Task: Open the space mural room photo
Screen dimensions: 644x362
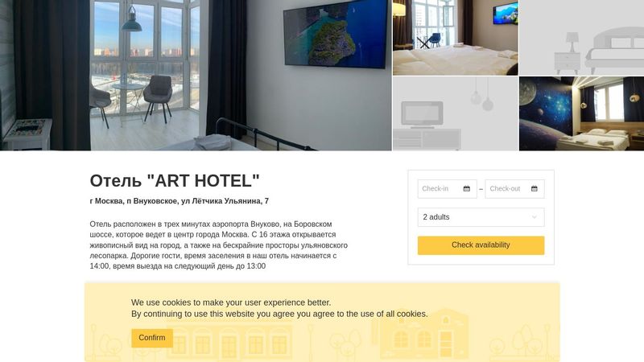Action: tap(581, 113)
